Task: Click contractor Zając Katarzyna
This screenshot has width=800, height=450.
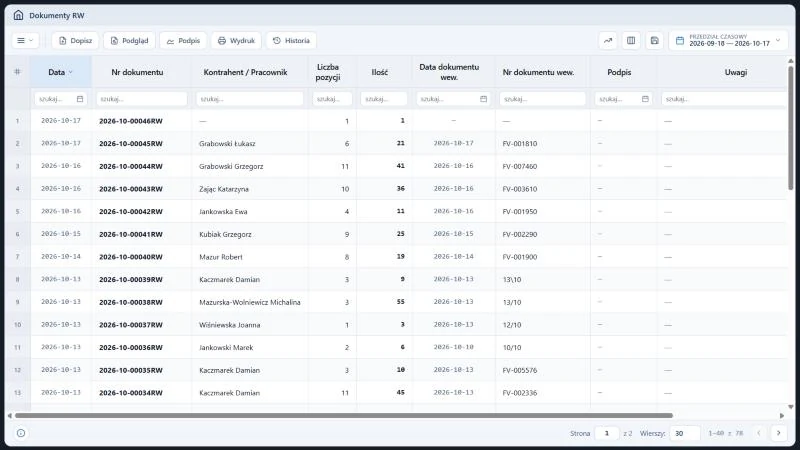Action: 224,189
